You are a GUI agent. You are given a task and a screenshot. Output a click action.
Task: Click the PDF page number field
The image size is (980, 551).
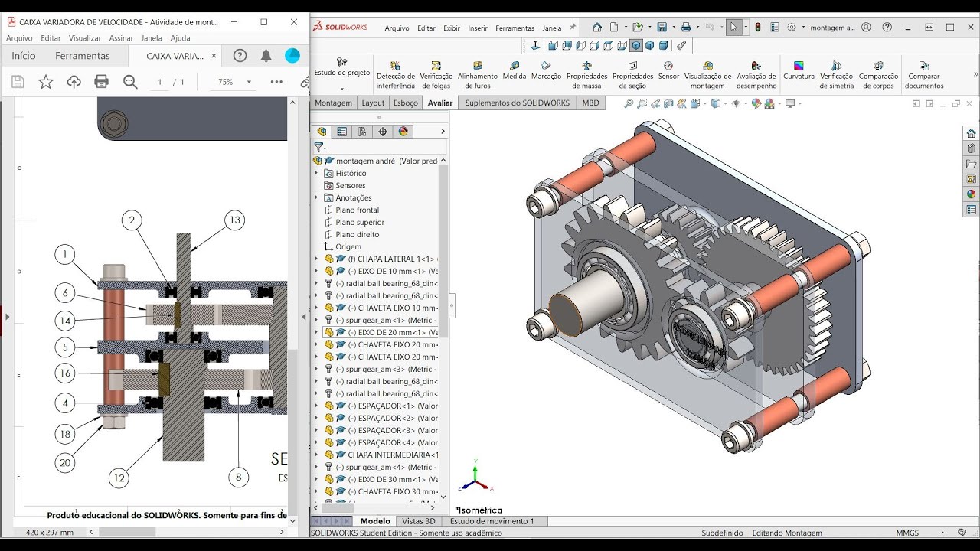(159, 82)
